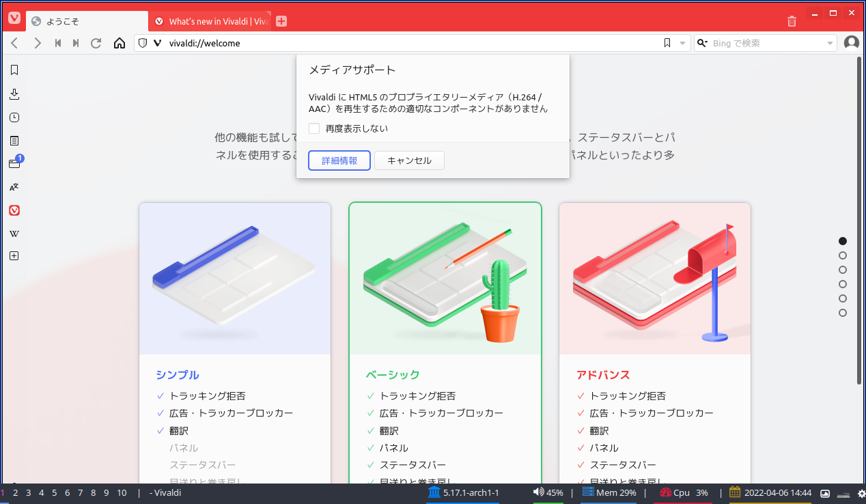Click the Mem 29% indicator
Image resolution: width=866 pixels, height=504 pixels.
click(x=609, y=492)
